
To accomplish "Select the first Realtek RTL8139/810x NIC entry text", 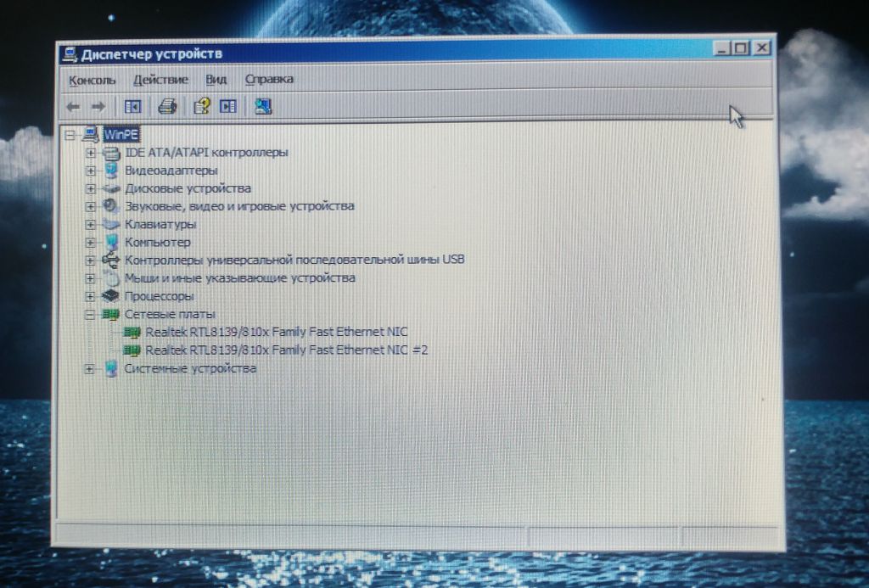I will [x=277, y=332].
